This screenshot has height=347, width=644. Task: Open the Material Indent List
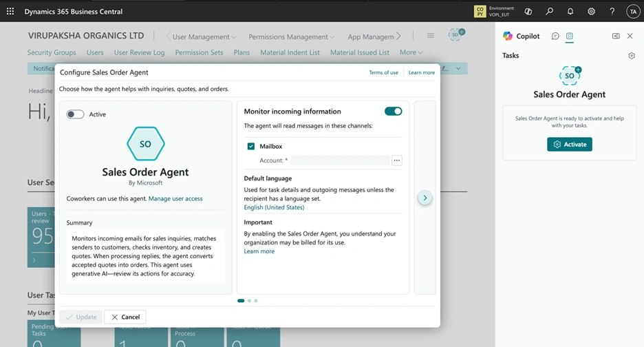290,52
